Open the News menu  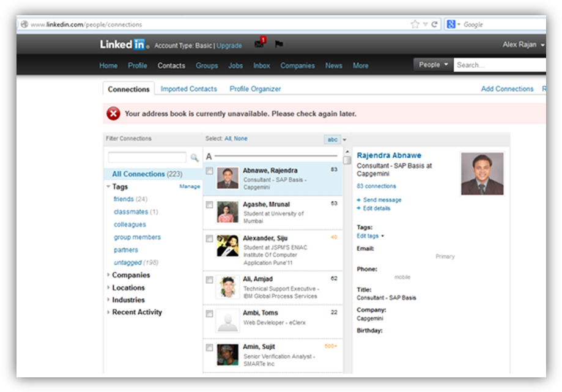coord(334,65)
